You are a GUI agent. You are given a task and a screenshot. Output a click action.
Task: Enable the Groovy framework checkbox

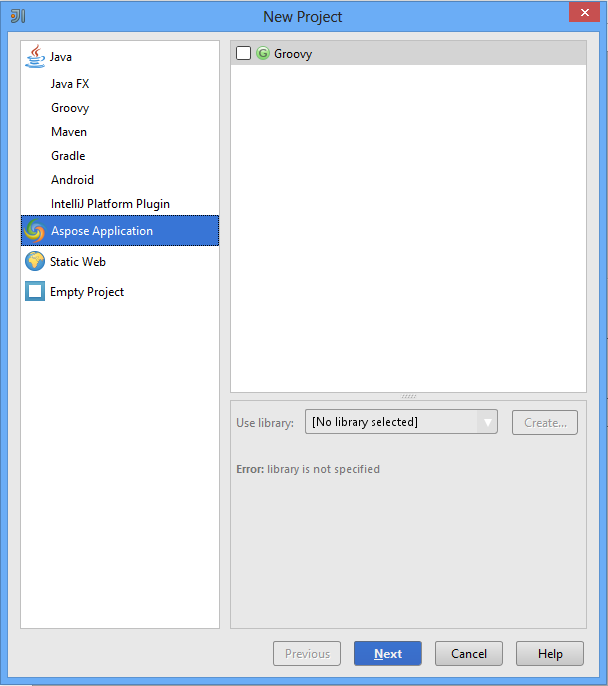[243, 53]
